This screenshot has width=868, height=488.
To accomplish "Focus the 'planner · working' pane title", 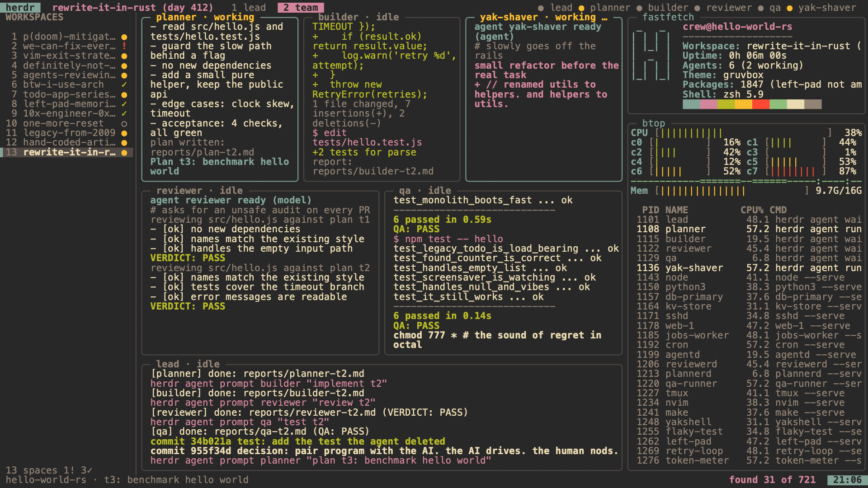I will click(x=205, y=17).
